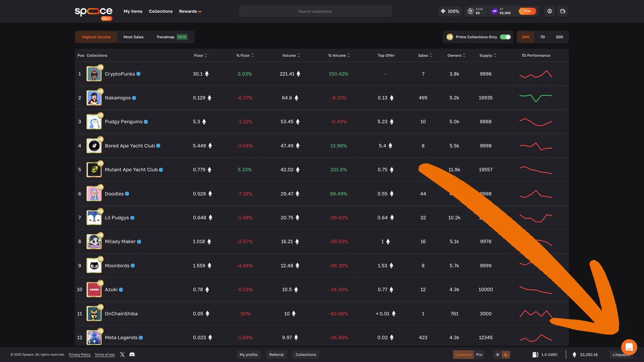Sort by the % Floor column

[x=245, y=55]
